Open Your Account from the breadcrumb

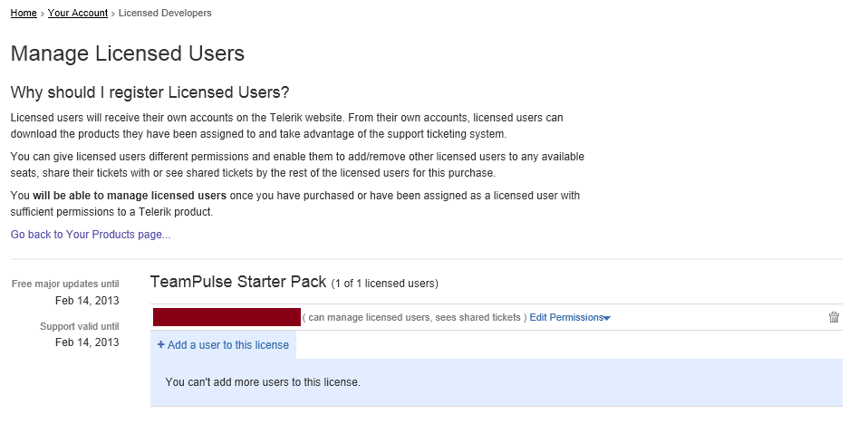point(78,13)
